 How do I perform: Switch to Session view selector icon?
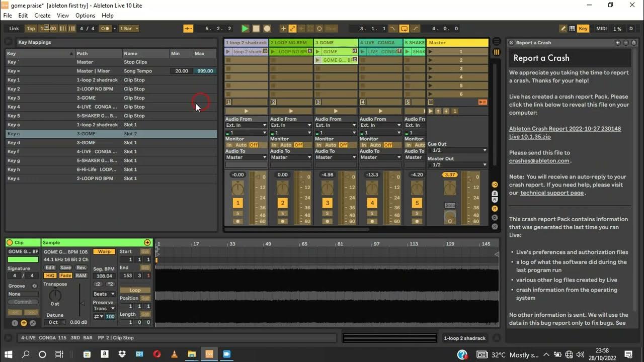click(497, 52)
